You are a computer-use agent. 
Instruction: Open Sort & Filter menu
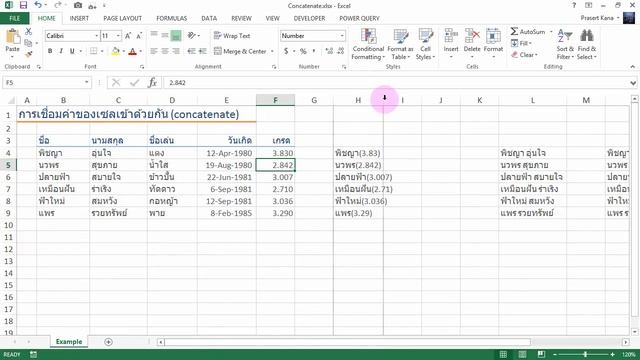click(x=565, y=44)
